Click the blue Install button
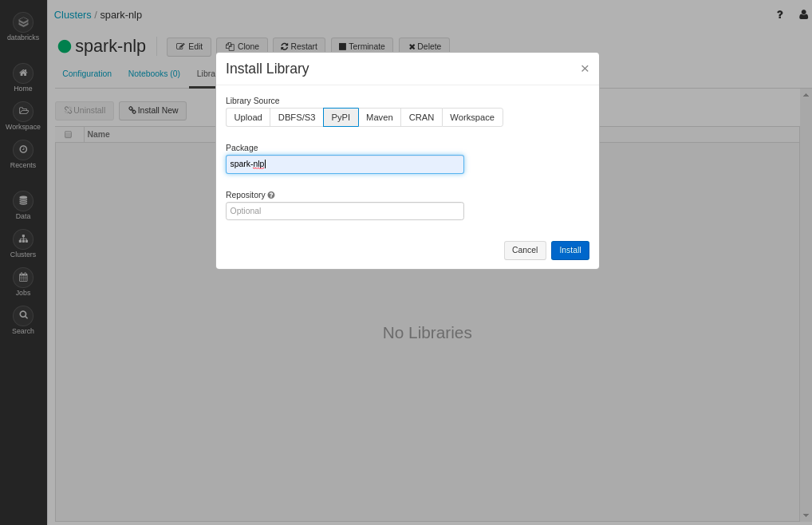 click(570, 250)
